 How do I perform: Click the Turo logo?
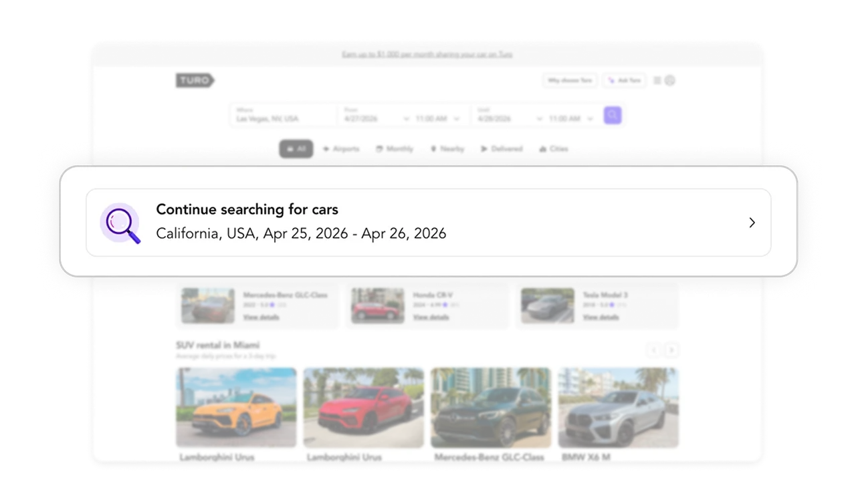195,80
